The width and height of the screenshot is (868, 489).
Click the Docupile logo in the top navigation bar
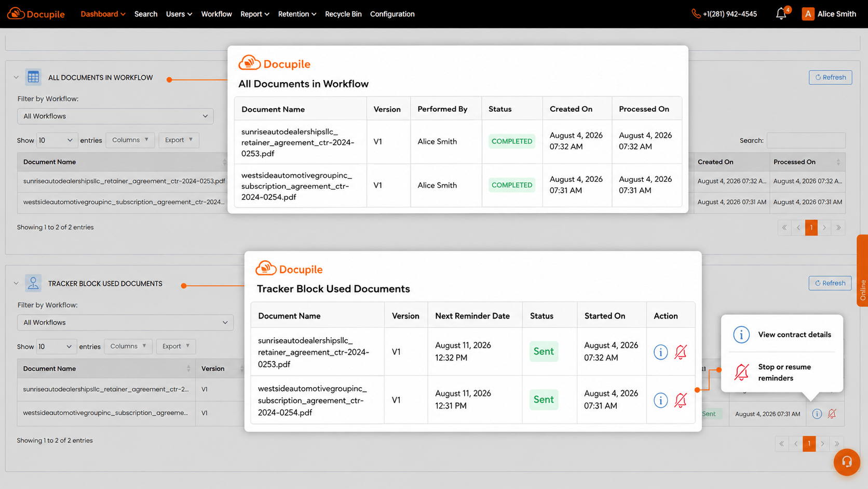click(36, 14)
